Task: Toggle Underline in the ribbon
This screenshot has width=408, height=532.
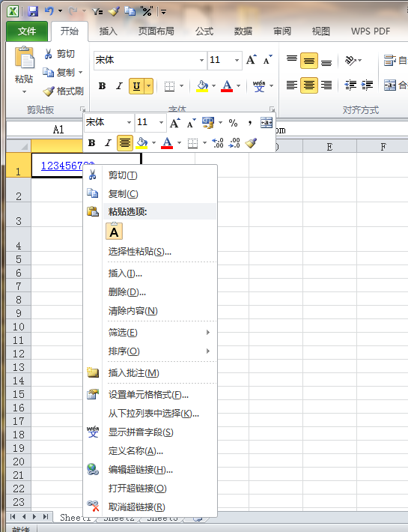Action: tap(136, 86)
